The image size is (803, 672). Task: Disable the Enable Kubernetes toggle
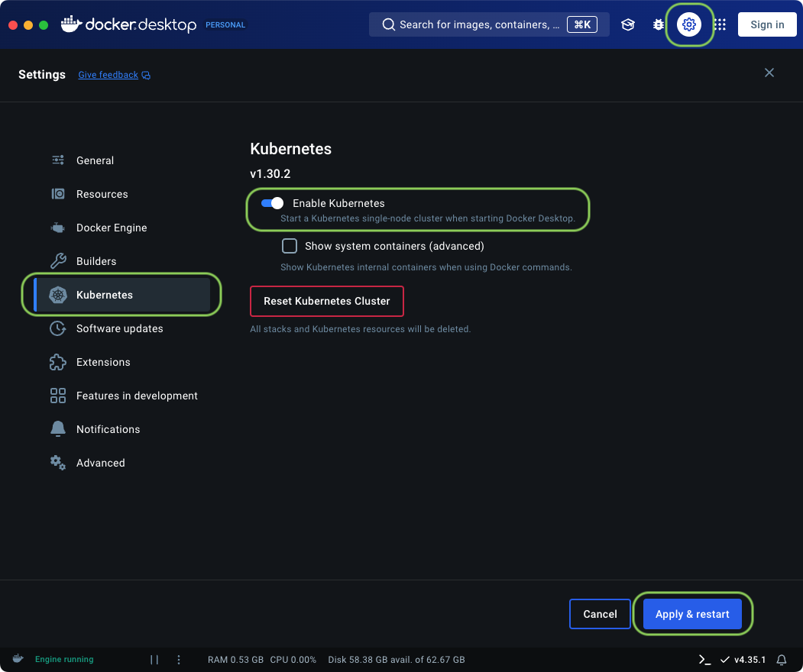(x=270, y=203)
